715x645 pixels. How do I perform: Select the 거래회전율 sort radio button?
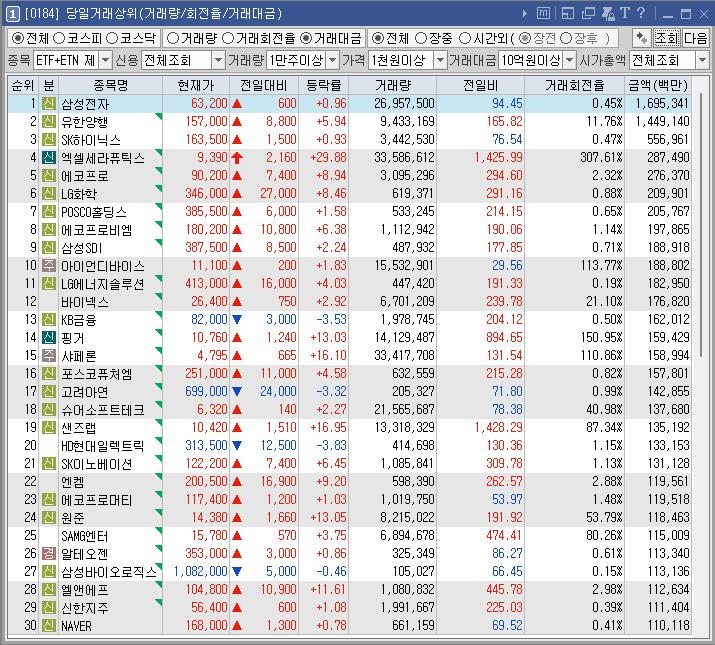(228, 38)
